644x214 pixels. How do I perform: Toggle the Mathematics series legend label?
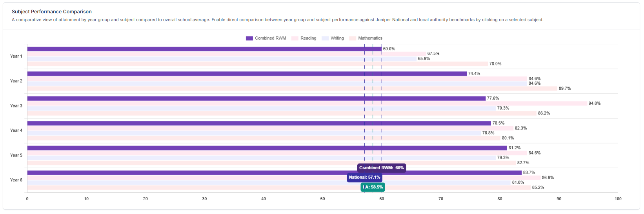point(370,38)
